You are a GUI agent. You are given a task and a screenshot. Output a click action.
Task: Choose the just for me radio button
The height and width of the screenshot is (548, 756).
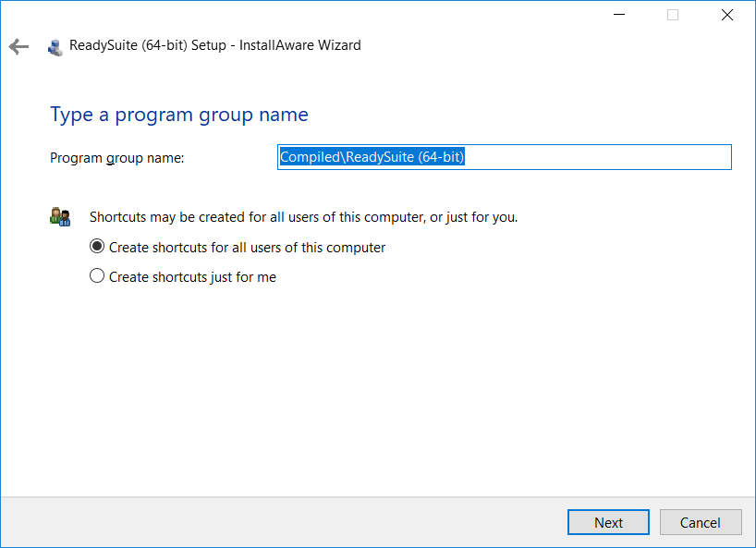coord(97,275)
